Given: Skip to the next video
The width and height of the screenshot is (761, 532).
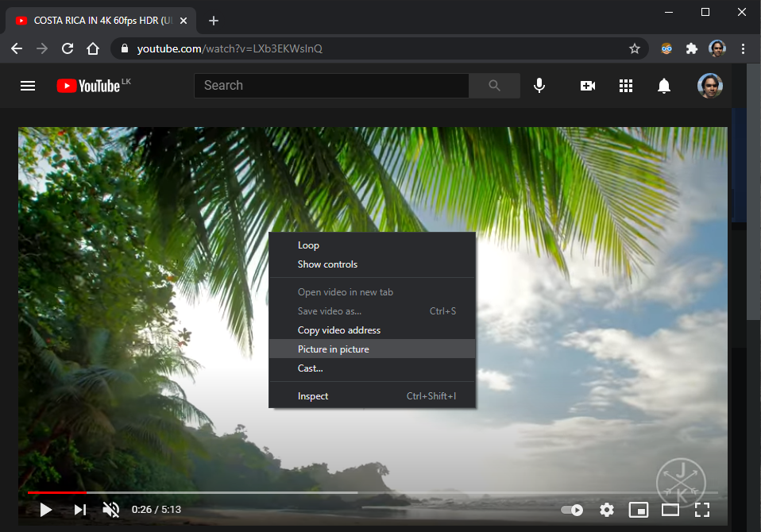Looking at the screenshot, I should pos(80,510).
